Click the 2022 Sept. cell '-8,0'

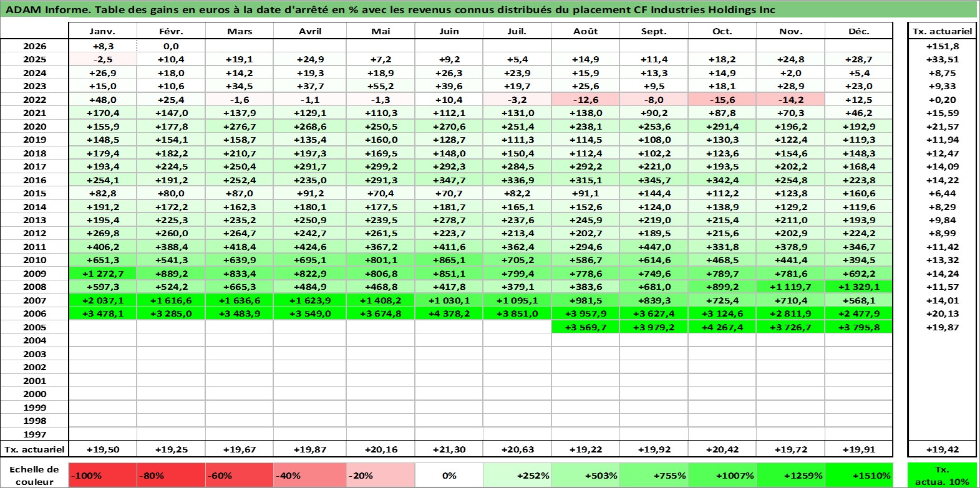pos(654,100)
